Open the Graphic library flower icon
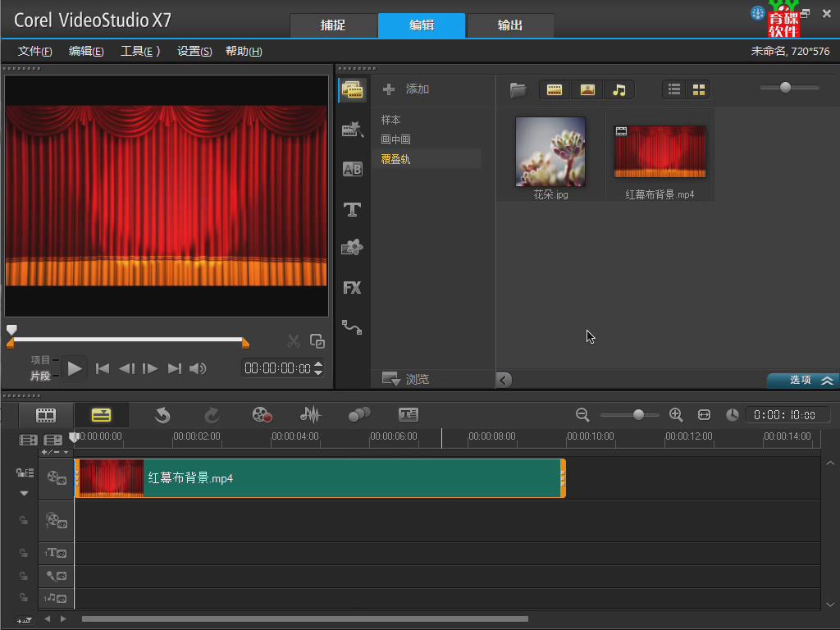Screen dimensions: 840x630 [352, 248]
